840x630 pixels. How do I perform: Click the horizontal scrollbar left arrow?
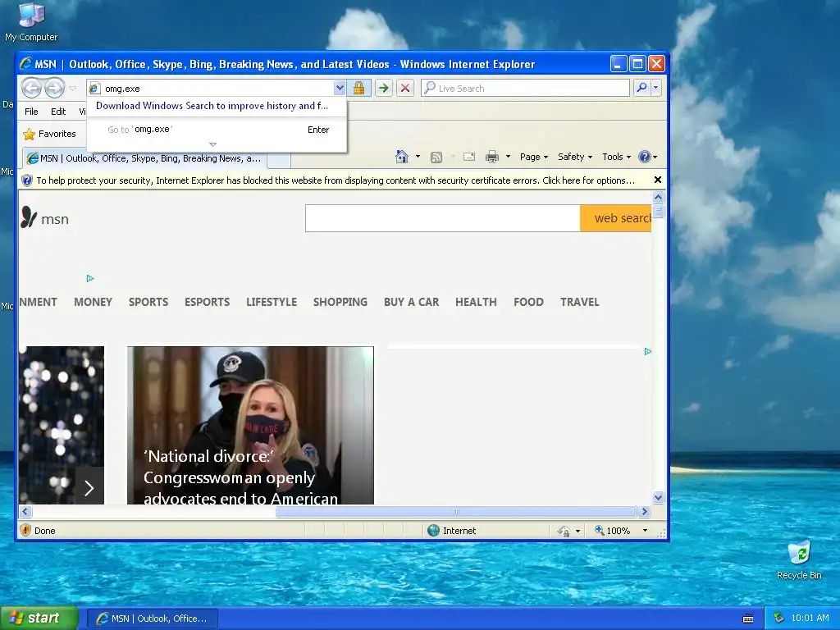[25, 512]
